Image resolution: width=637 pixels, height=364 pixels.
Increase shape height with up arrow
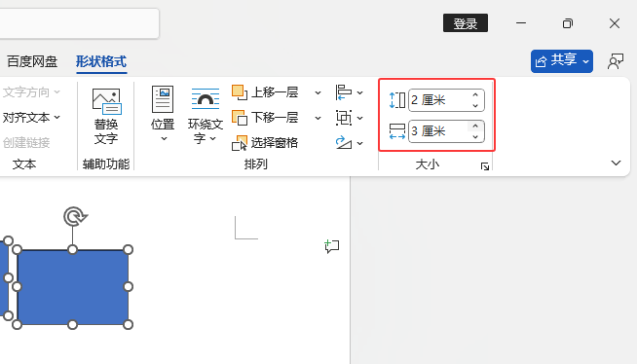click(475, 95)
